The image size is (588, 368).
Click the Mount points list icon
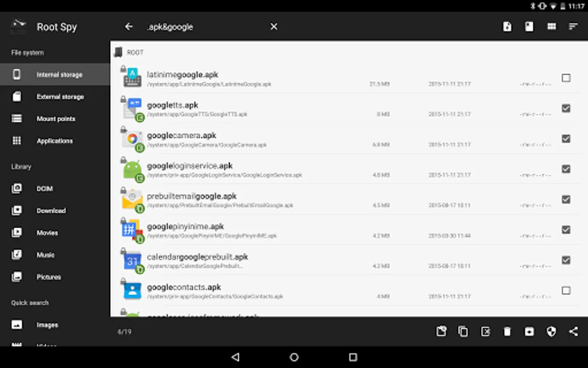point(17,119)
